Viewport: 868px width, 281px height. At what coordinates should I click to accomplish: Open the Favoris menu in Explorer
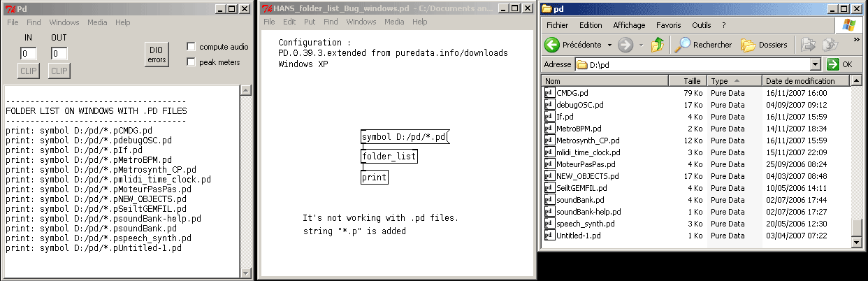pos(668,25)
